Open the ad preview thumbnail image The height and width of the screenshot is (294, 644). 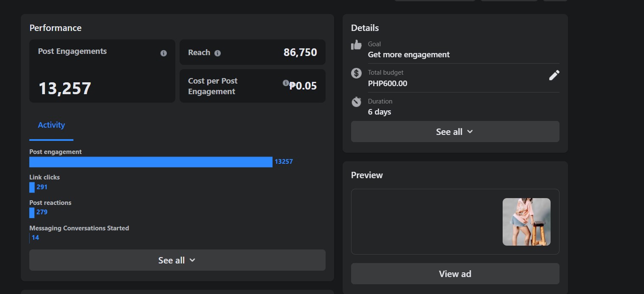(526, 222)
